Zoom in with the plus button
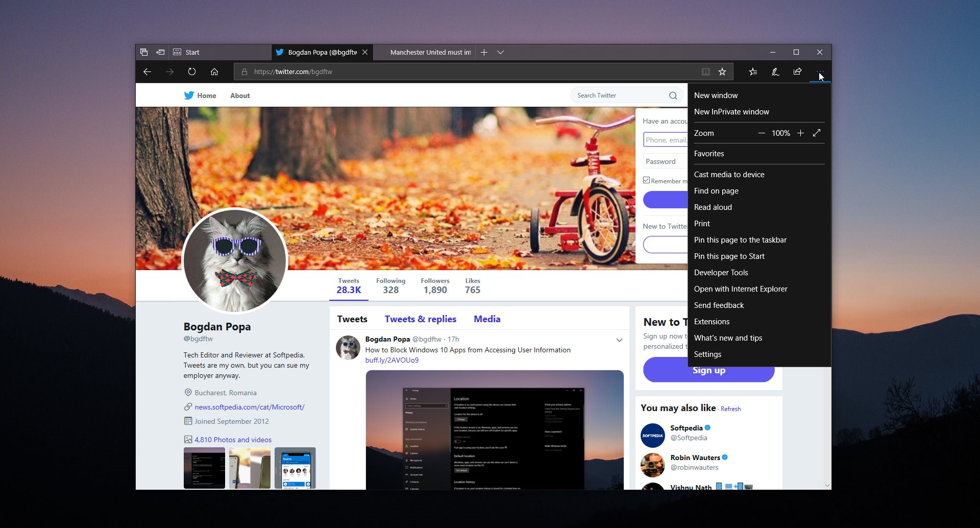This screenshot has height=528, width=980. (800, 133)
